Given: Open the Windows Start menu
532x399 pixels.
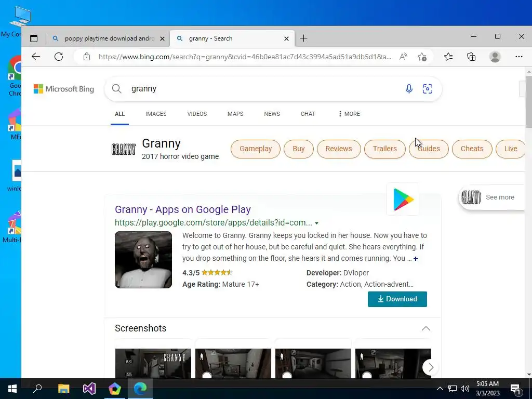Looking at the screenshot, I should pyautogui.click(x=12, y=389).
